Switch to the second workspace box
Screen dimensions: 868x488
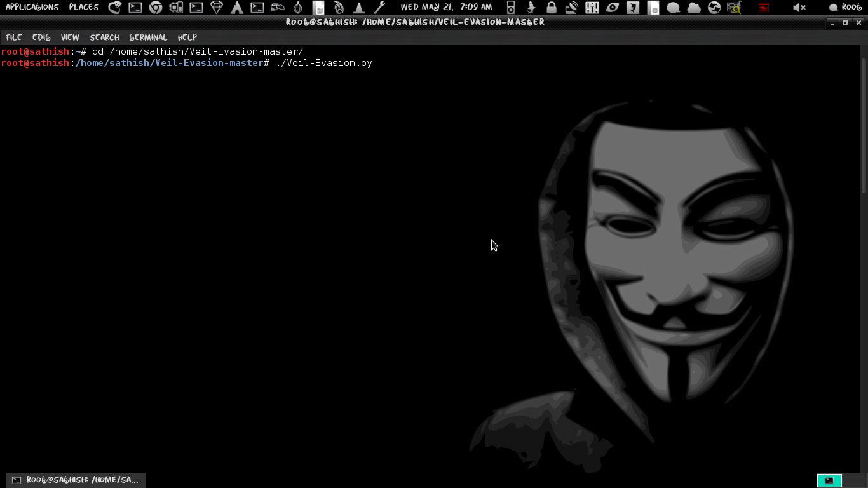click(x=854, y=480)
